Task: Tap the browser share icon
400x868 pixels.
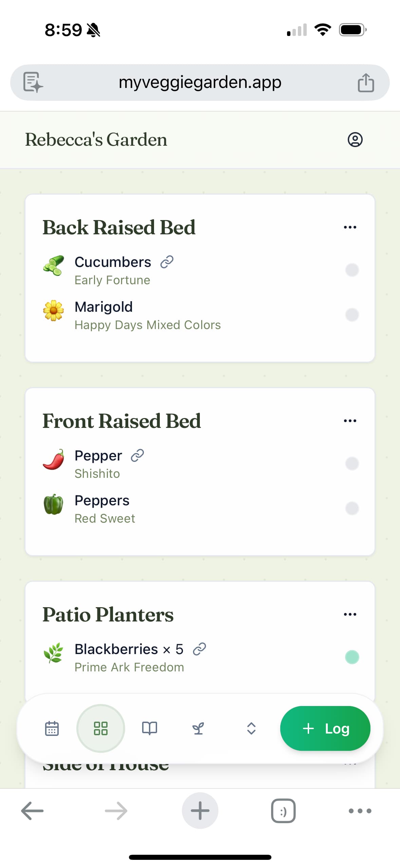Action: tap(366, 83)
